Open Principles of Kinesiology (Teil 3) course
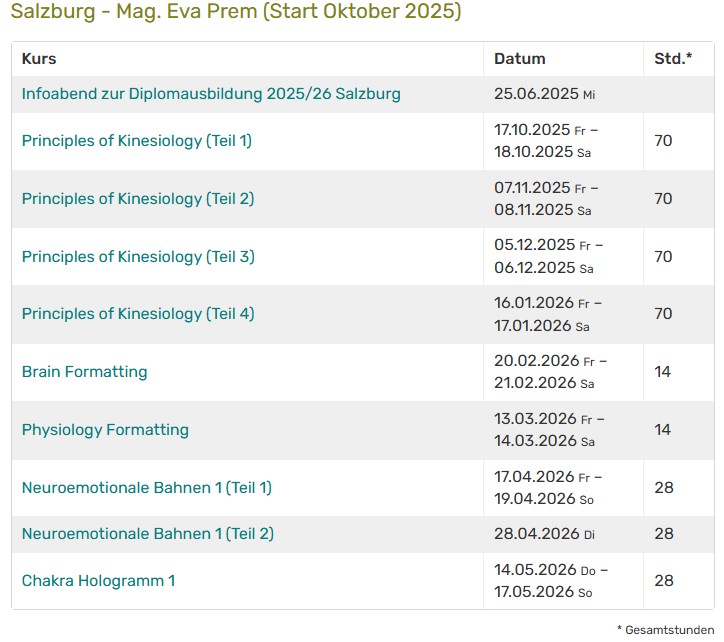 [138, 257]
